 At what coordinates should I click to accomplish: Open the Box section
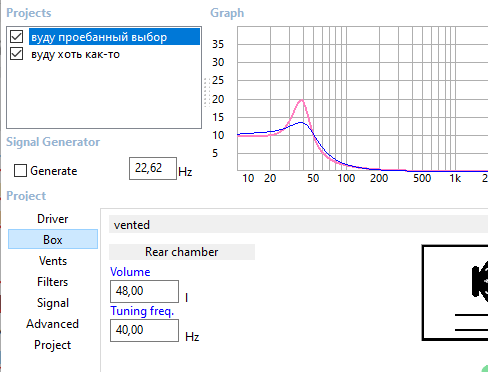[53, 239]
